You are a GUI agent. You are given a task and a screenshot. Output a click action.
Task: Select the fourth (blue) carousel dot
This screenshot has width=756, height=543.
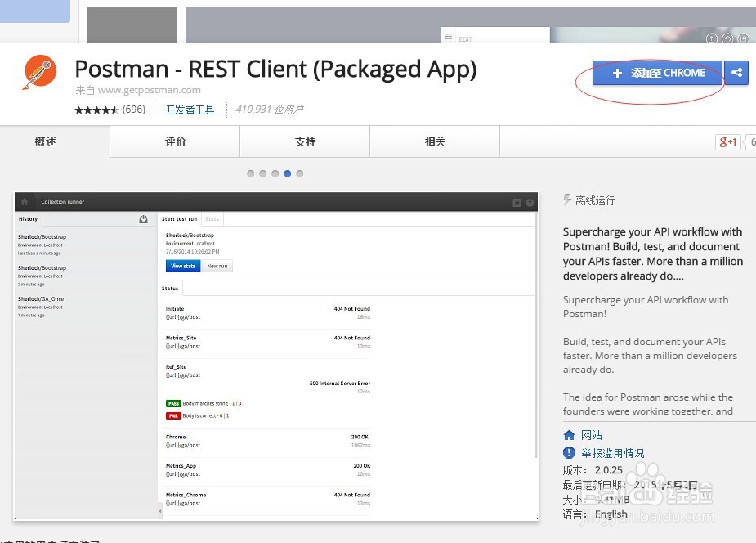(x=288, y=173)
